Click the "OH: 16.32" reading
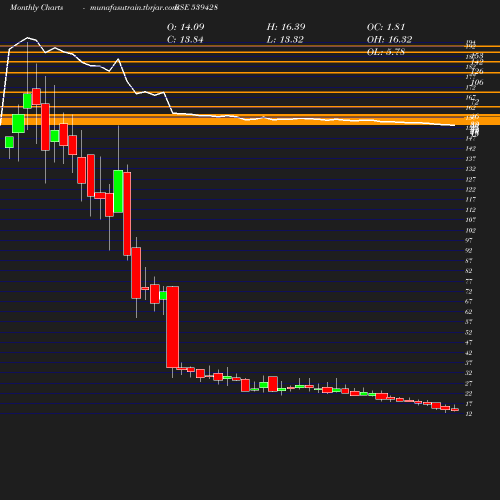Viewport: 500px width, 500px height. coord(390,40)
